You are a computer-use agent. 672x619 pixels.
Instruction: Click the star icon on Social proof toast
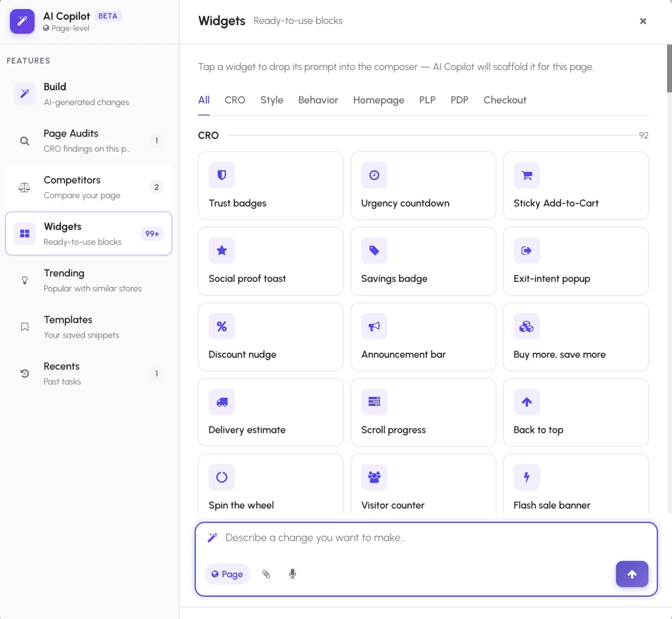click(222, 251)
